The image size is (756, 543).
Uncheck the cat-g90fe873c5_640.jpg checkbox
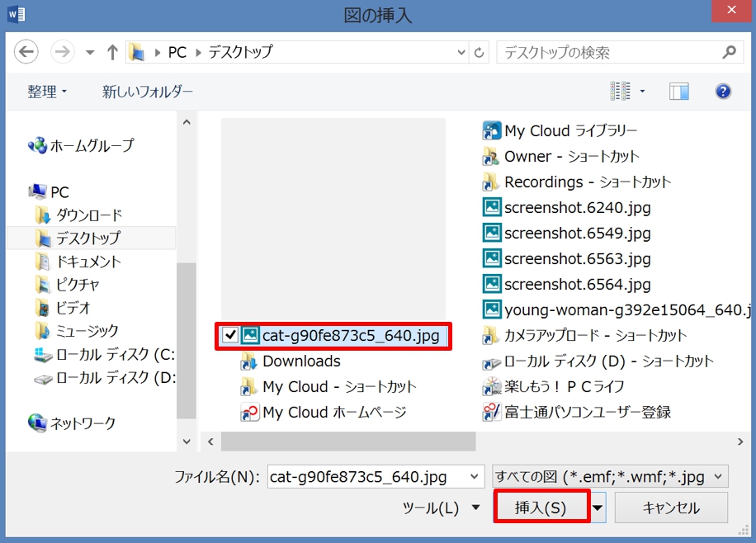(230, 335)
